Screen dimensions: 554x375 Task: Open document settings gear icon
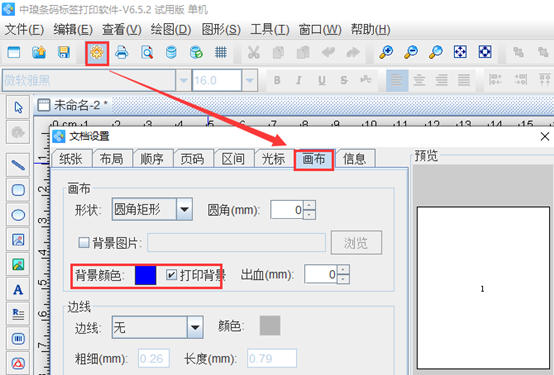(97, 53)
